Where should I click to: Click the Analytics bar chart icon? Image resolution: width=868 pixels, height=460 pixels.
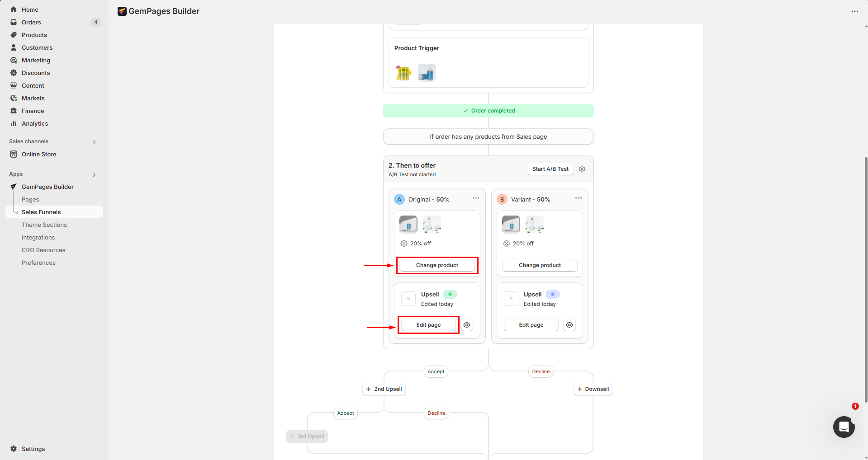coord(14,123)
